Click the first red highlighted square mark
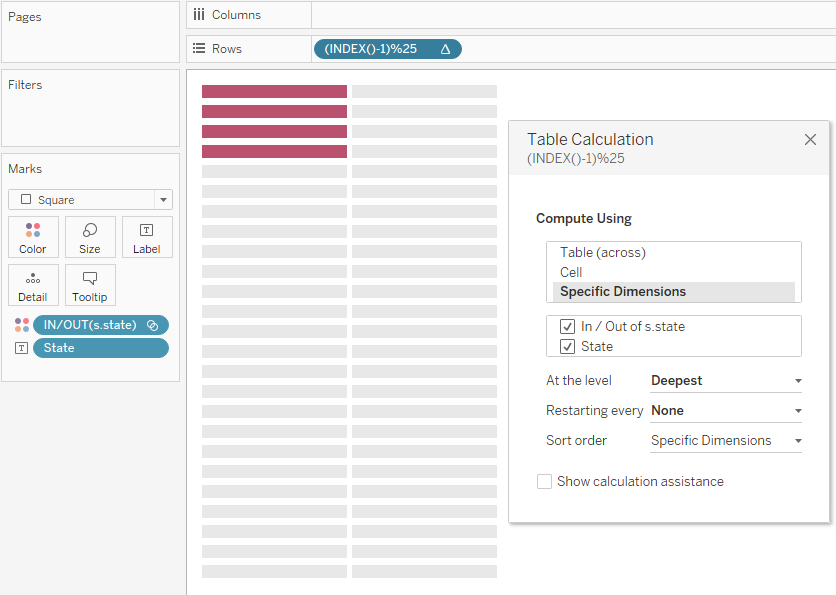The width and height of the screenshot is (836, 595). tap(274, 92)
